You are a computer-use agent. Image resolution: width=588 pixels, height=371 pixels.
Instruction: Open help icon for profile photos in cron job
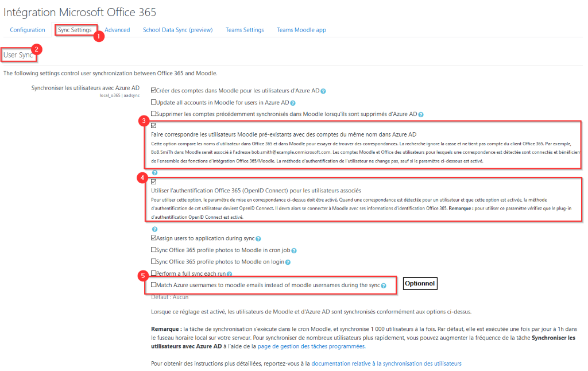pyautogui.click(x=294, y=251)
